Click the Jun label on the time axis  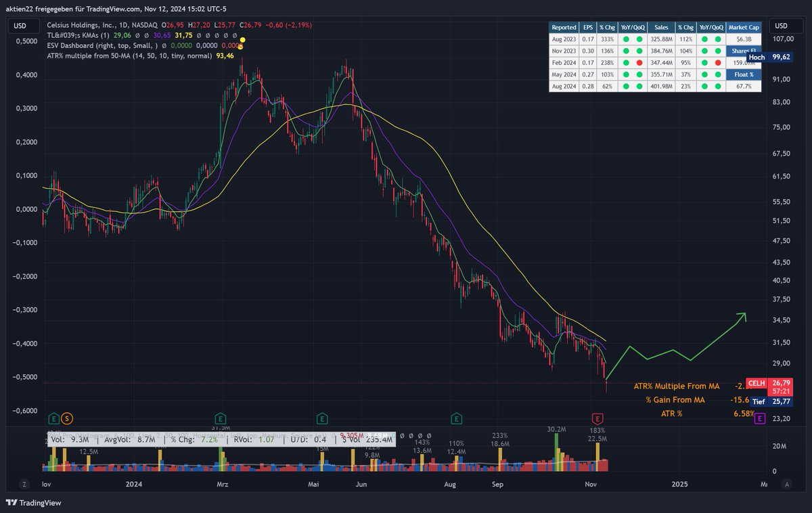point(361,485)
